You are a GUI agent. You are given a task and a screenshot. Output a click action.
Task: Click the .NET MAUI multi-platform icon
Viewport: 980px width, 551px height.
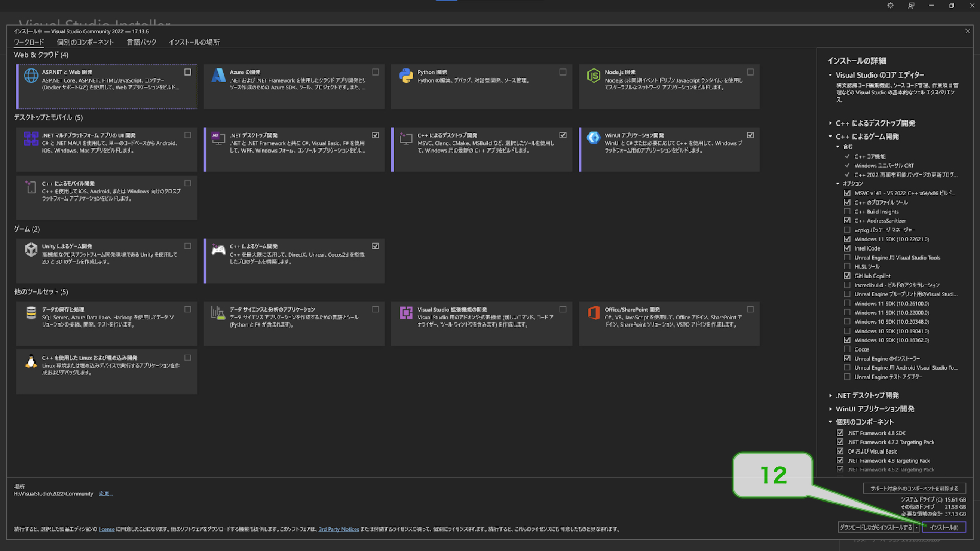point(31,138)
